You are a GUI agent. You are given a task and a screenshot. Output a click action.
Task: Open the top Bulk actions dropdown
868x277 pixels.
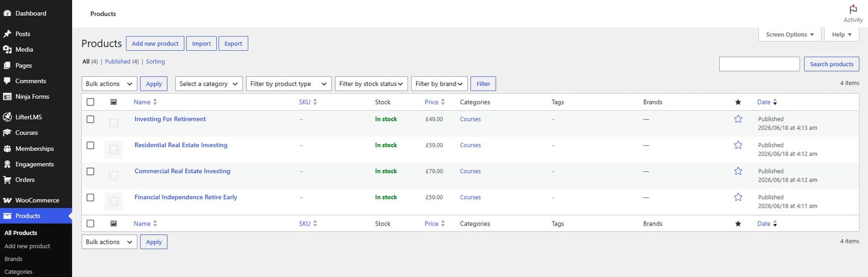tap(110, 84)
